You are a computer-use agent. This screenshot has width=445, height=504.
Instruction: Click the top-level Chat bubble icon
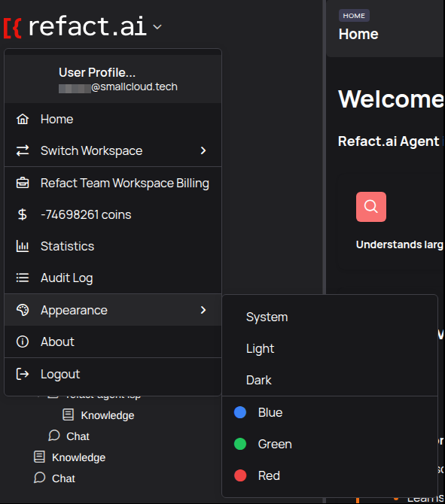click(40, 478)
